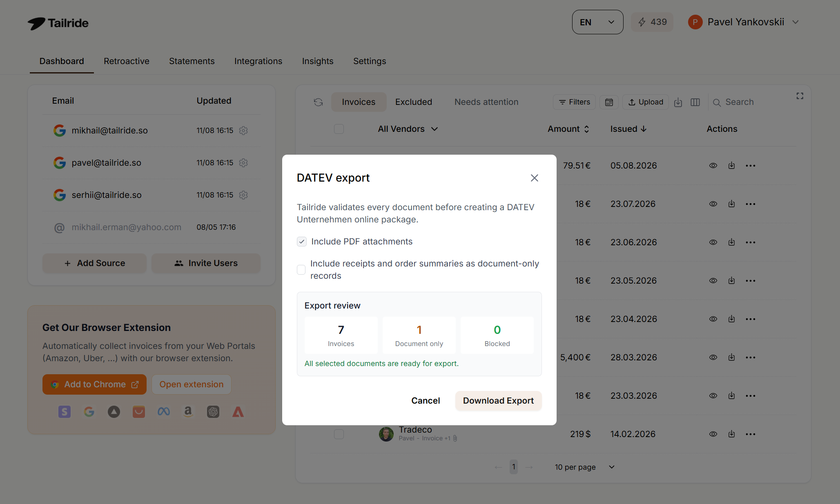Open more actions for Tradeco invoice
Image resolution: width=840 pixels, height=504 pixels.
tap(751, 434)
